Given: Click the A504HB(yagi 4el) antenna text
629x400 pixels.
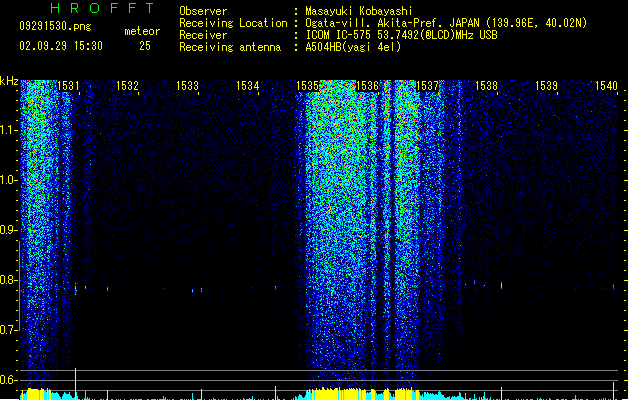Looking at the screenshot, I should (353, 47).
